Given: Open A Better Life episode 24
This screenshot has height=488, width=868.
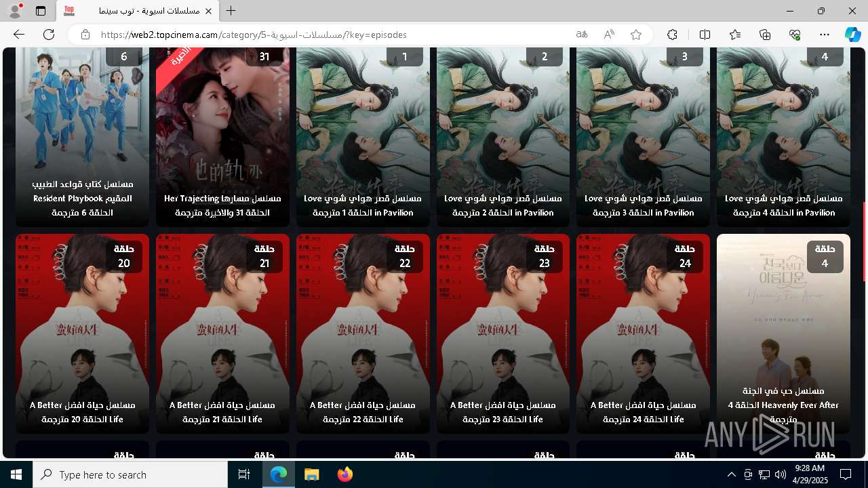Looking at the screenshot, I should pyautogui.click(x=643, y=333).
